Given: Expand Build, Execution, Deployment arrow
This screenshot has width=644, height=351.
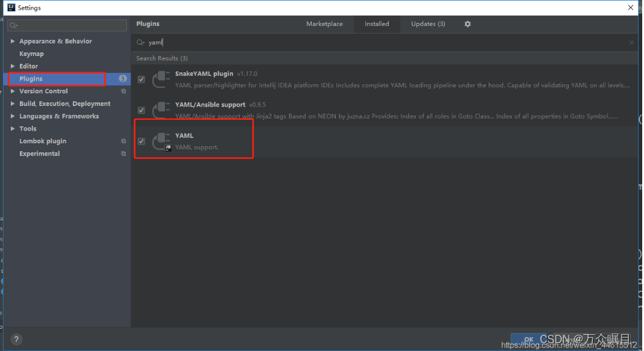Looking at the screenshot, I should click(13, 104).
